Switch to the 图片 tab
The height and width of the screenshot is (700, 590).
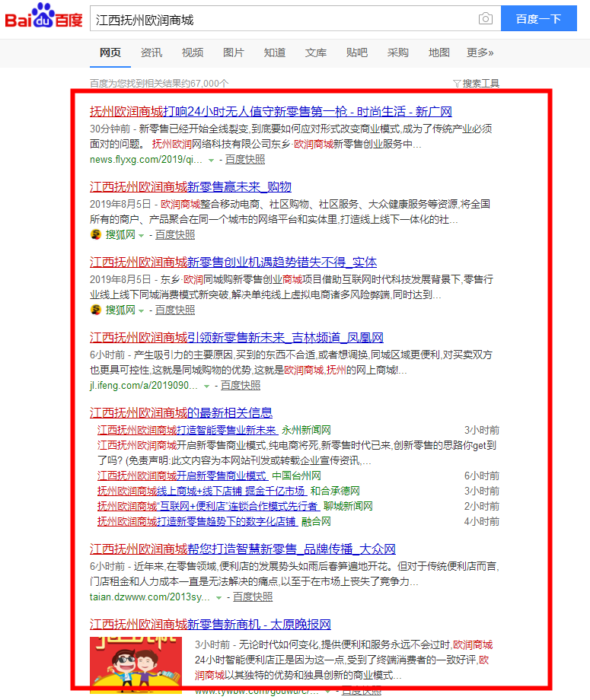pos(233,52)
